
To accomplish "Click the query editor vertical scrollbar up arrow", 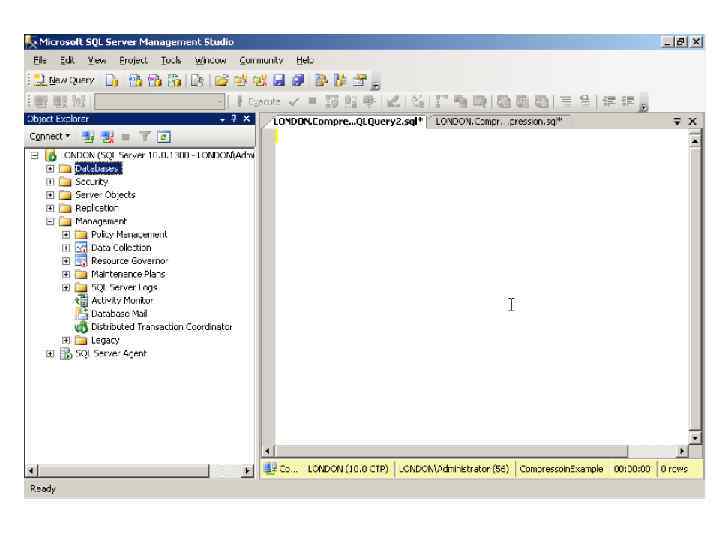I will click(x=695, y=141).
